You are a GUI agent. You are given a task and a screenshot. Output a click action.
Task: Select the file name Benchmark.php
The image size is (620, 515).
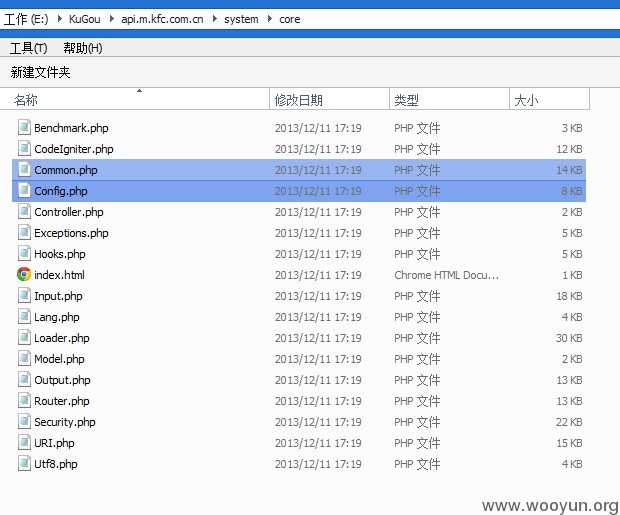71,128
